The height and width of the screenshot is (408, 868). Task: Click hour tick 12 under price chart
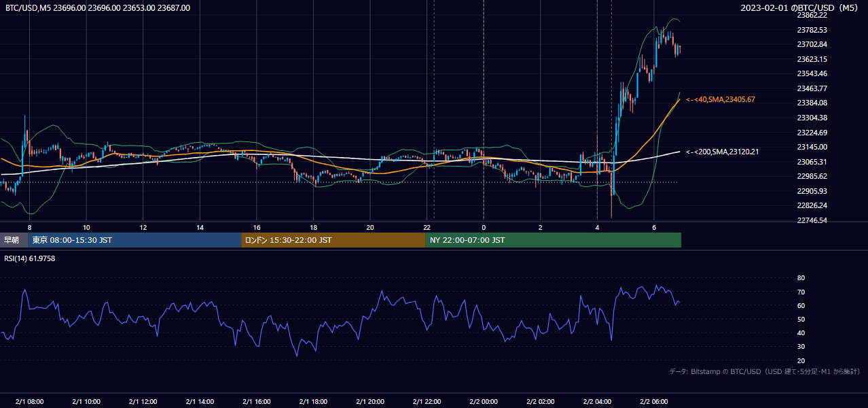(x=143, y=227)
